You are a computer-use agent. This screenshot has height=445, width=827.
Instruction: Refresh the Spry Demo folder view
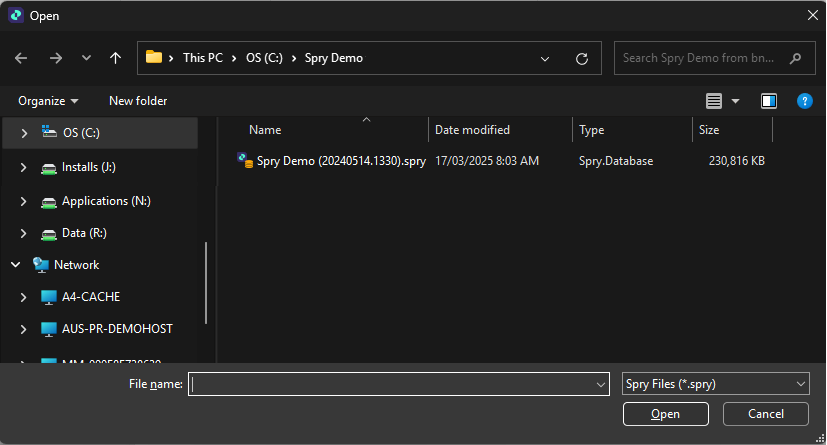coord(581,58)
